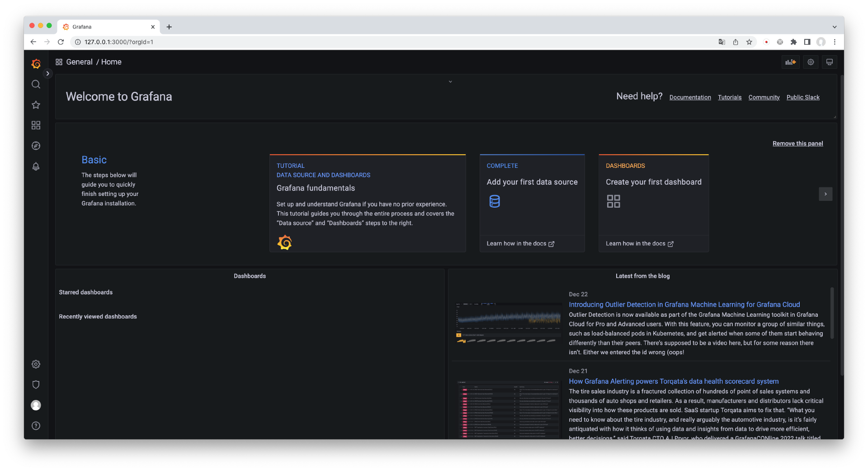The image size is (868, 471).
Task: Open Server Admin shield icon
Action: pos(36,385)
